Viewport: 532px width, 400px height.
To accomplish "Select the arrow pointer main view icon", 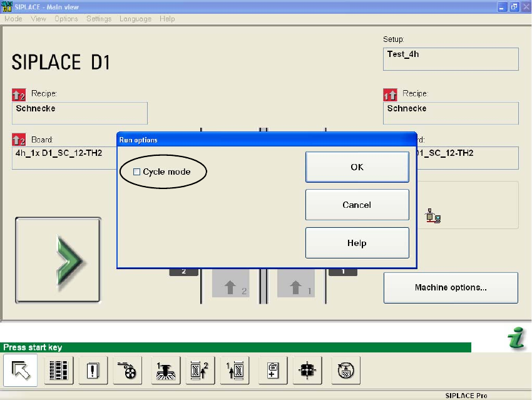I will pyautogui.click(x=21, y=370).
